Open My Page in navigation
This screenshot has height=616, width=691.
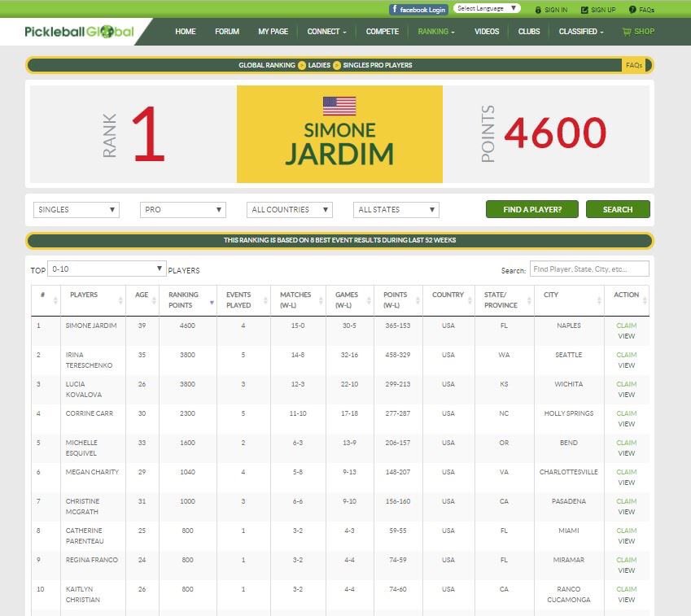coord(273,31)
